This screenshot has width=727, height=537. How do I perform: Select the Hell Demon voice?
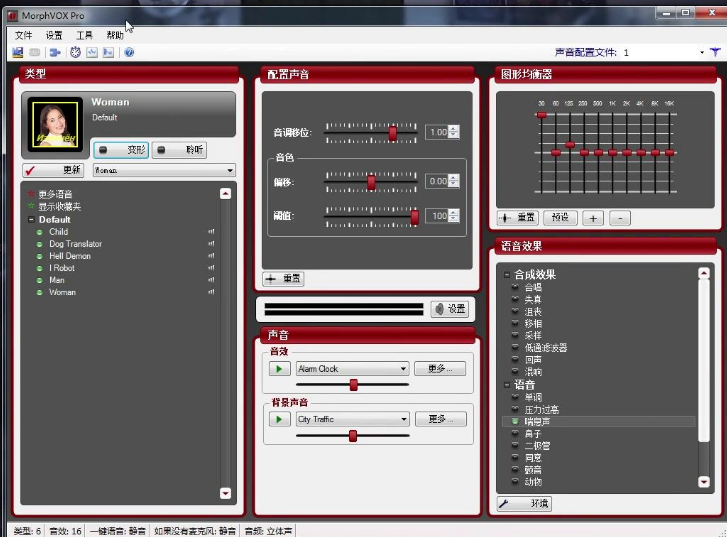tap(70, 256)
